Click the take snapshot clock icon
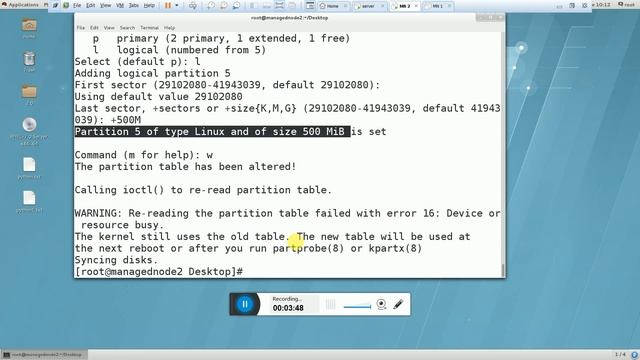The image size is (640, 360). [211, 5]
